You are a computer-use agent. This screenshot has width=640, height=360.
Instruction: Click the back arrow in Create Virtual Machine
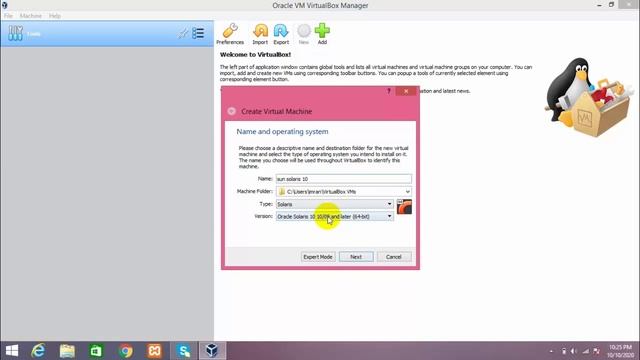pyautogui.click(x=231, y=111)
